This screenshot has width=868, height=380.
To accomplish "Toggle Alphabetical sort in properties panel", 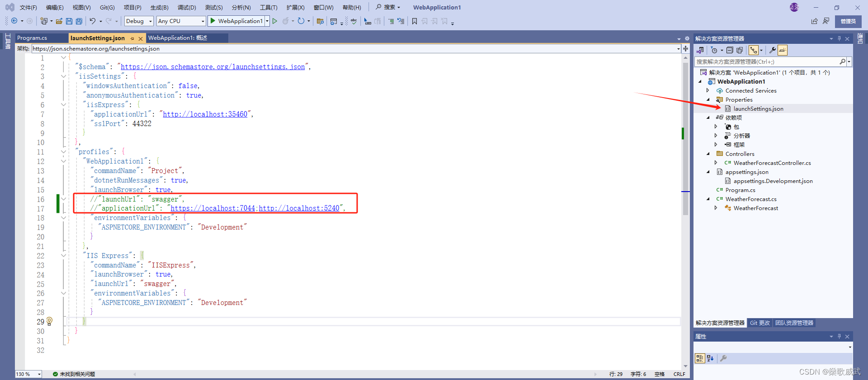I will pyautogui.click(x=710, y=358).
